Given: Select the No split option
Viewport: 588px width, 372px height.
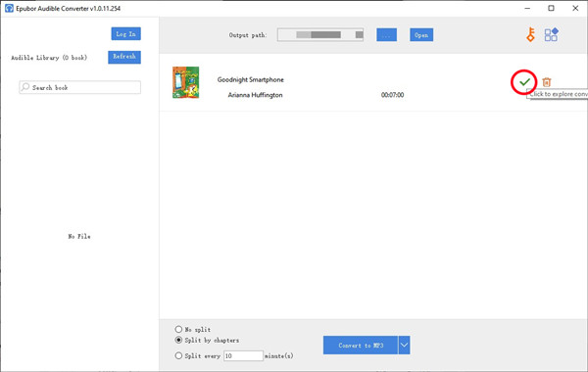Looking at the screenshot, I should [178, 329].
